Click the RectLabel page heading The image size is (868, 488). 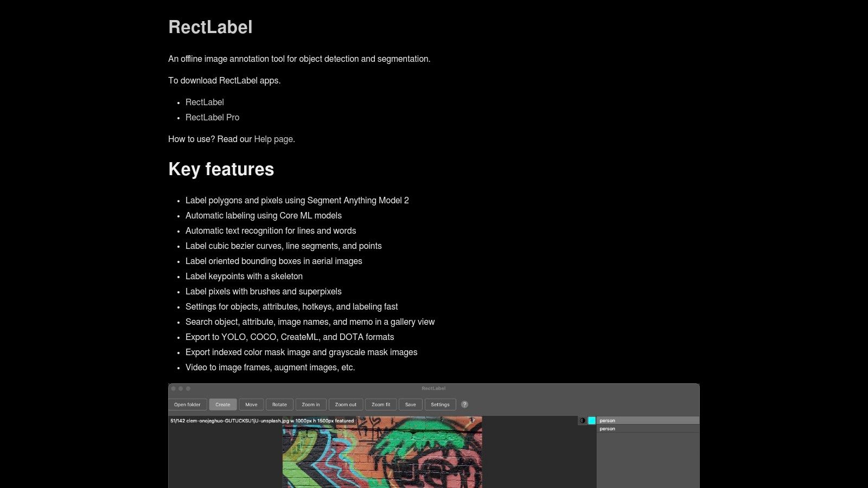(x=210, y=27)
